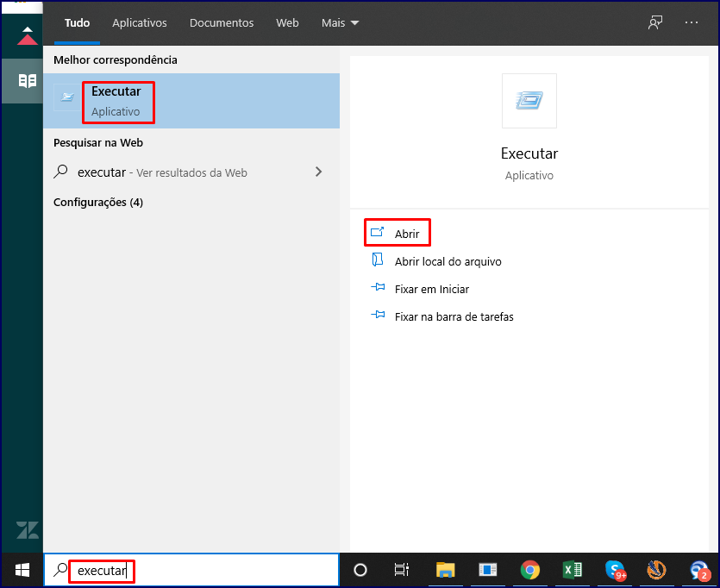The height and width of the screenshot is (588, 720).
Task: Click the small Executar icon in result row
Action: (x=67, y=97)
